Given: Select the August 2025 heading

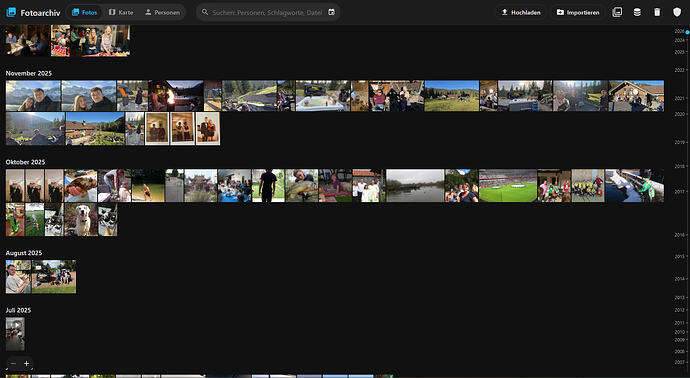Looking at the screenshot, I should click(24, 253).
